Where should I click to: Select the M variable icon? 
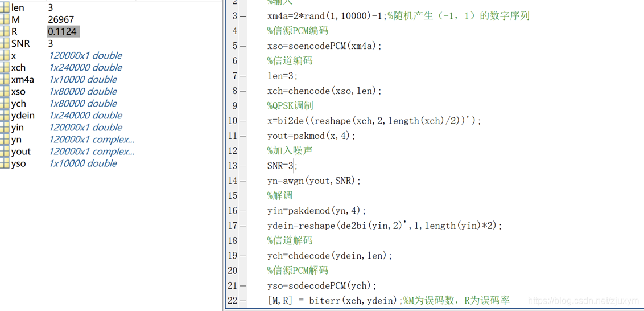point(4,19)
